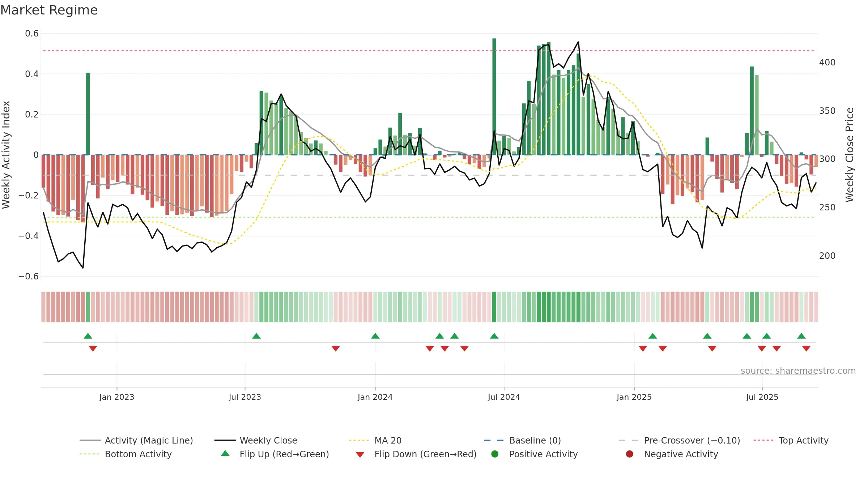Select the lone flip-down triangle in late 2023
Viewport: 868px width, 488px height.
pos(336,348)
